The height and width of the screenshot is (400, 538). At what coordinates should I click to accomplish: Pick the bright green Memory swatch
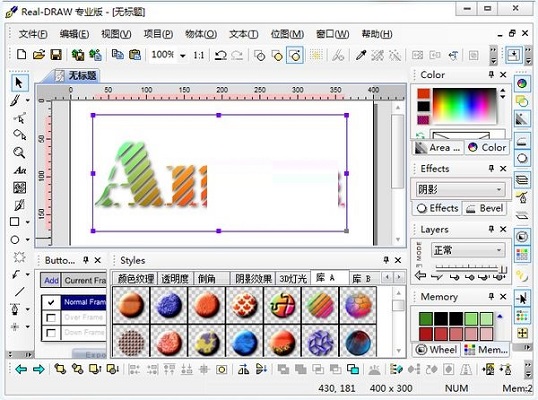point(471,319)
